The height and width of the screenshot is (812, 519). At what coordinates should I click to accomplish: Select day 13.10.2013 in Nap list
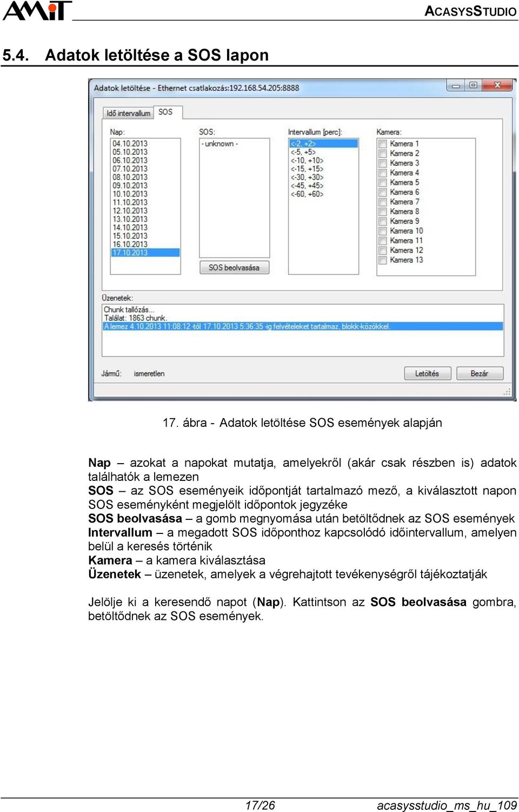pyautogui.click(x=145, y=219)
